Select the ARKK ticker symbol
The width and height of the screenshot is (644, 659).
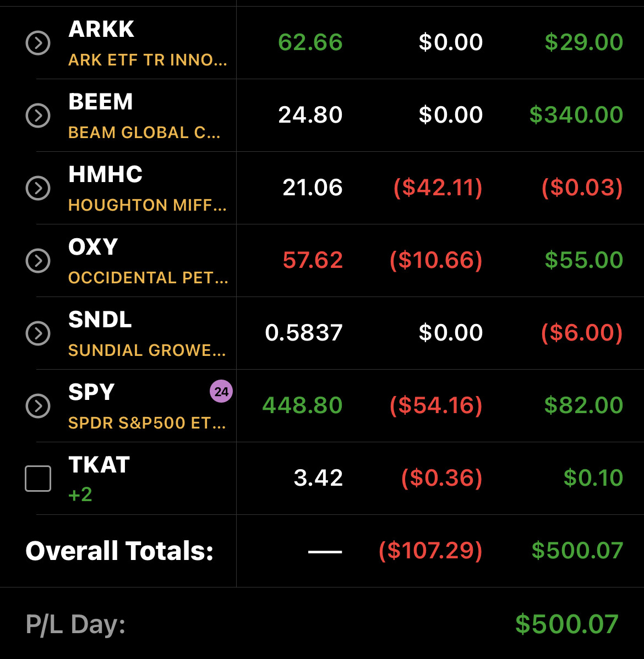tap(101, 29)
